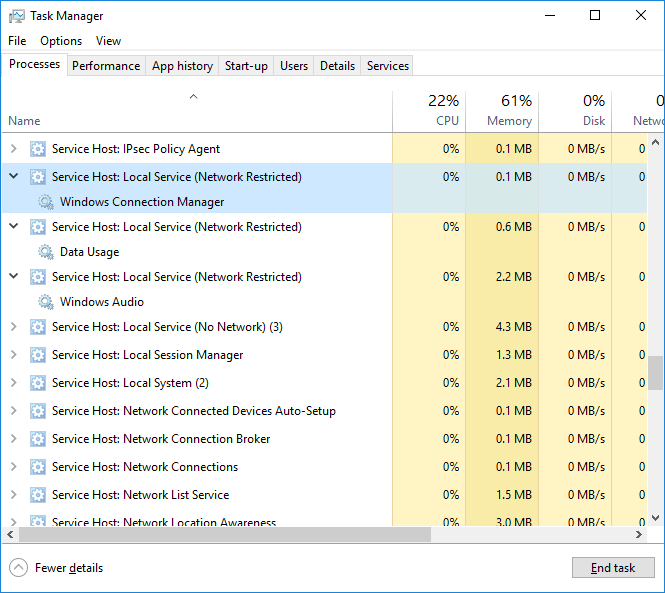Click gear icon for Network Connection Broker
Viewport: 665px width, 593px height.
[38, 439]
